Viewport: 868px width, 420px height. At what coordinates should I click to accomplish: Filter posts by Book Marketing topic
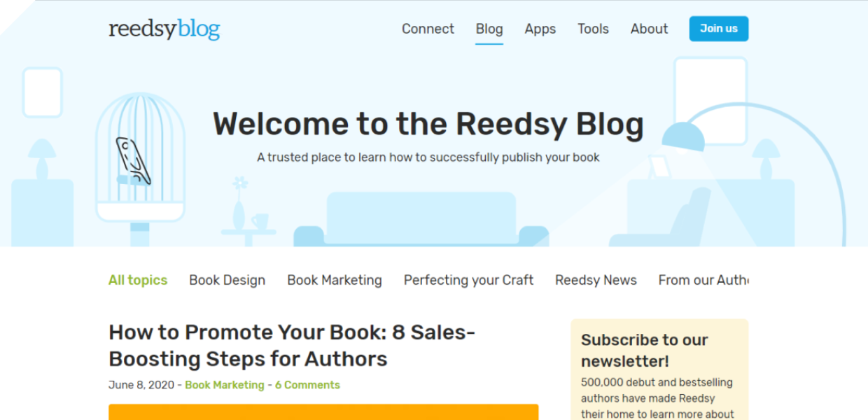pos(335,280)
